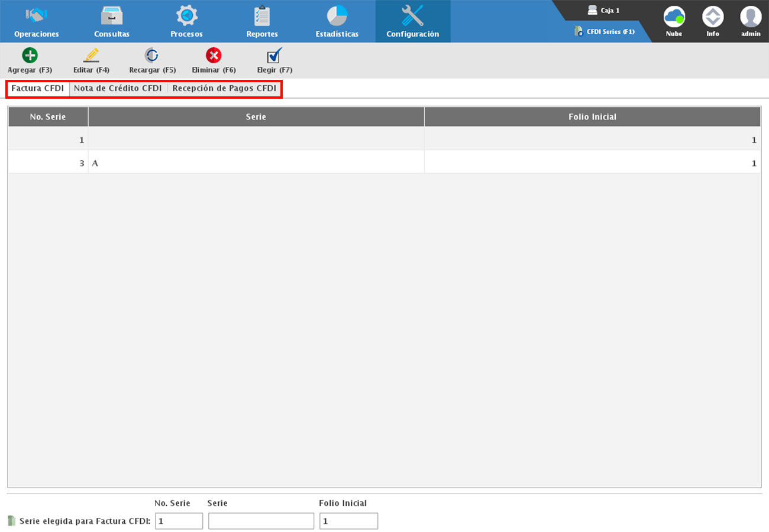Click the red Eliminar (F6) icon
769x532 pixels.
click(x=214, y=56)
